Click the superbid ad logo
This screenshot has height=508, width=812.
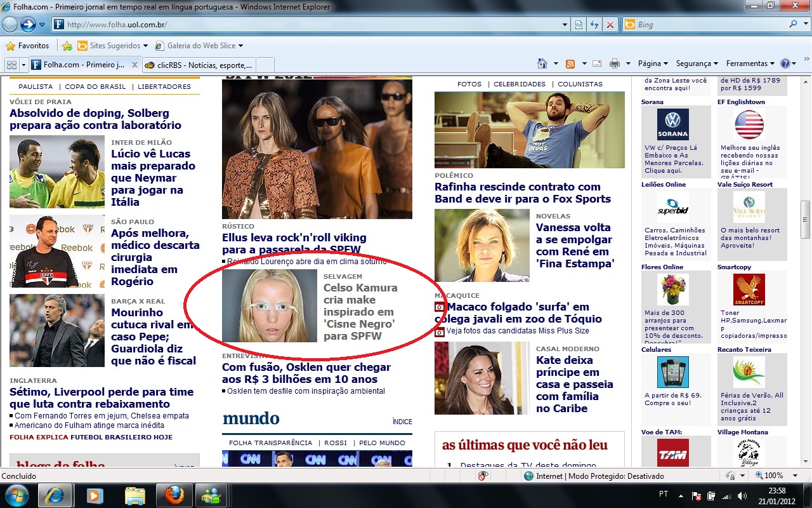[x=673, y=207]
